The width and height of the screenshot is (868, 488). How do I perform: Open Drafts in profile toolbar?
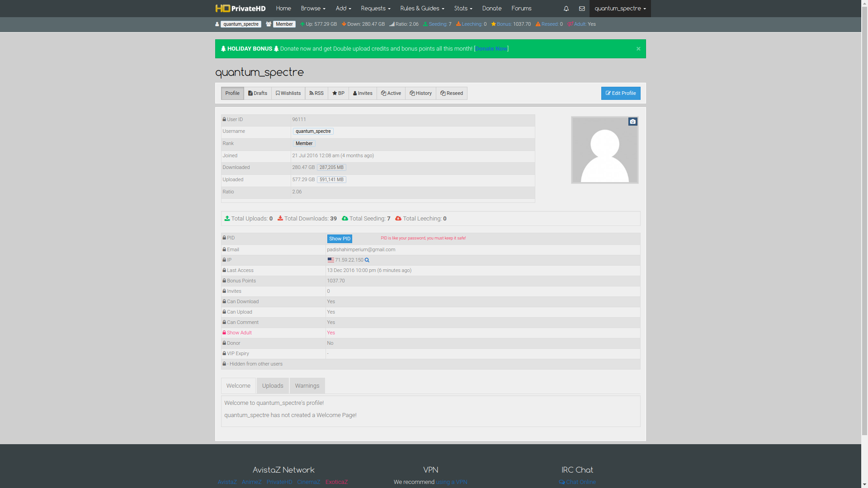pos(258,94)
